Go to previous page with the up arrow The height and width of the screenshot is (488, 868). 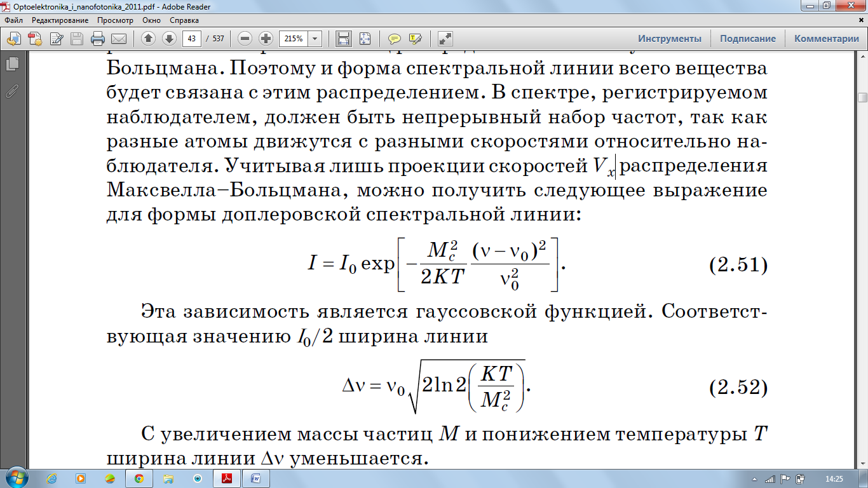point(148,39)
